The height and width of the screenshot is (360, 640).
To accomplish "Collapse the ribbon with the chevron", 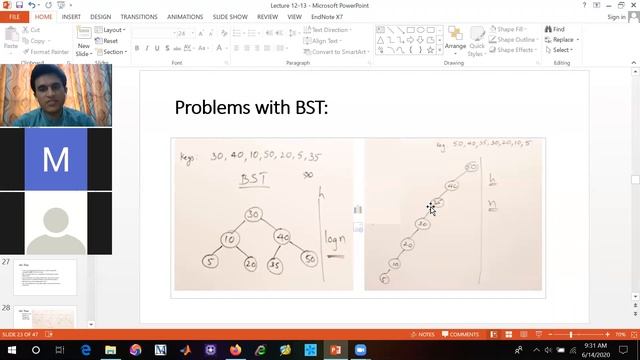I will [x=633, y=63].
